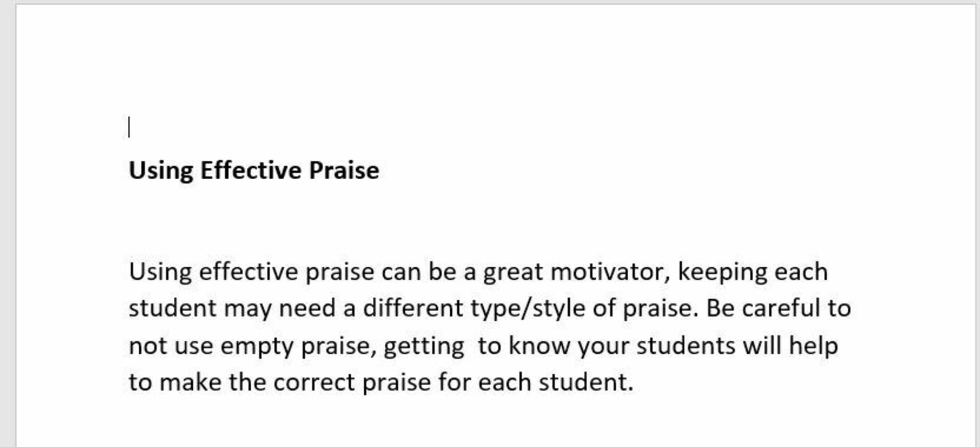980x447 pixels.
Task: Click the word "students" in third line
Action: (685, 346)
